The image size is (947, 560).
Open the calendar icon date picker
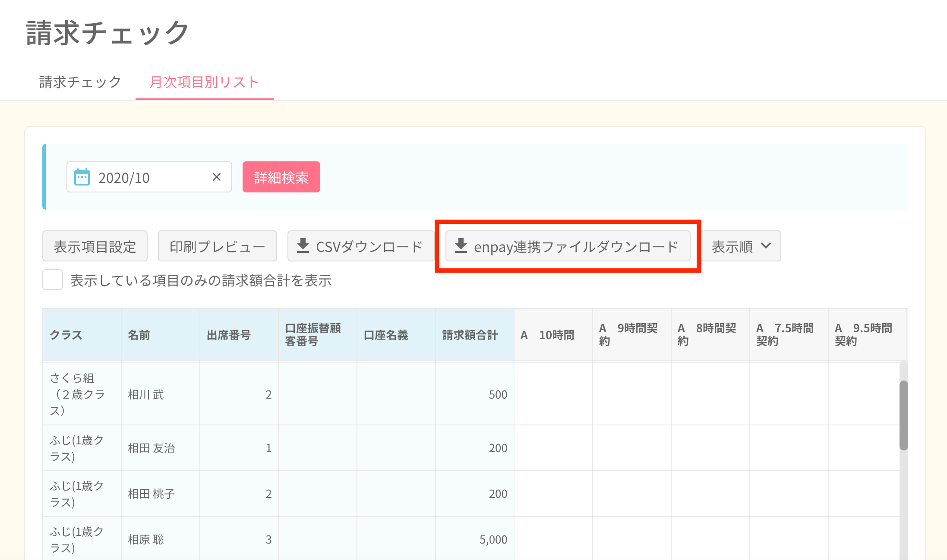[x=82, y=177]
